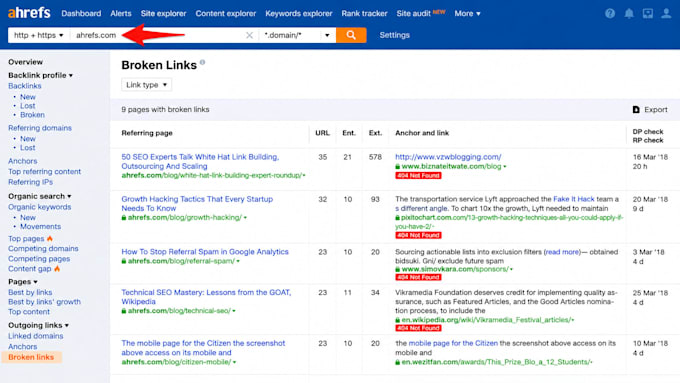Open the Settings link
The width and height of the screenshot is (680, 383).
click(x=394, y=35)
